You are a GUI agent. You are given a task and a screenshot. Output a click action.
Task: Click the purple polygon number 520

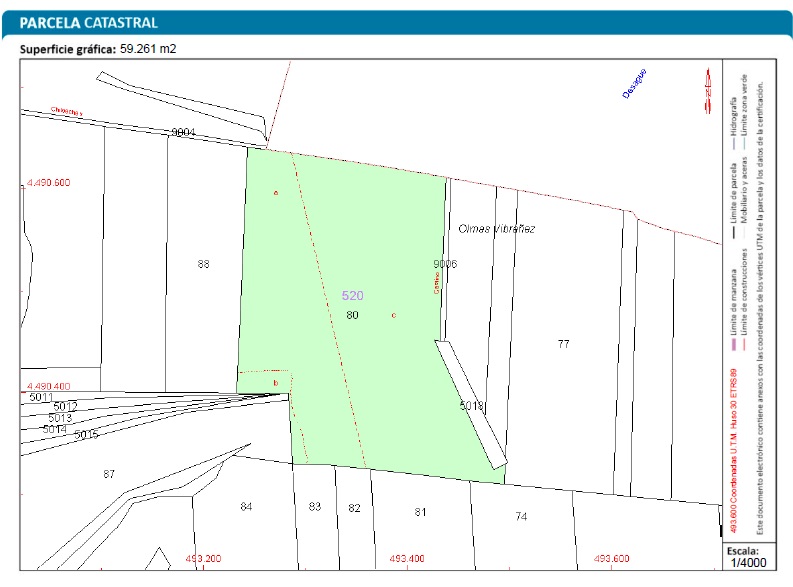pyautogui.click(x=352, y=296)
